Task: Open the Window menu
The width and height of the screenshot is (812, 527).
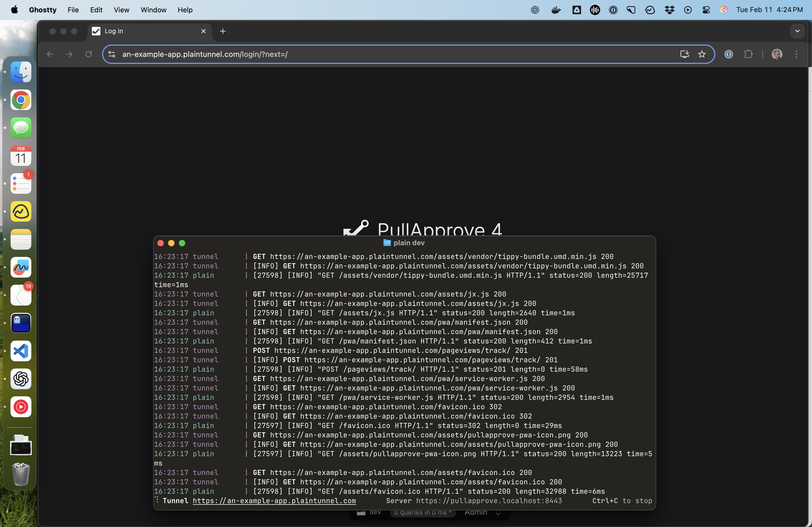Action: point(154,10)
